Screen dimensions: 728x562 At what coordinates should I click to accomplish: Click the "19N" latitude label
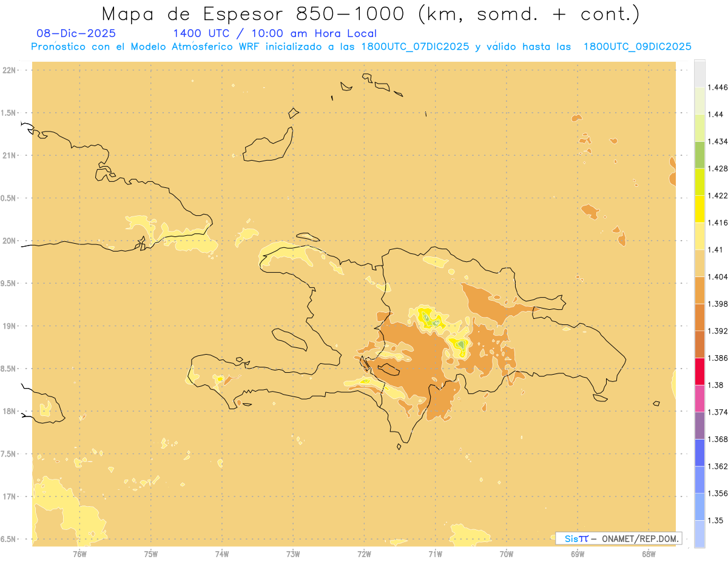click(x=9, y=326)
